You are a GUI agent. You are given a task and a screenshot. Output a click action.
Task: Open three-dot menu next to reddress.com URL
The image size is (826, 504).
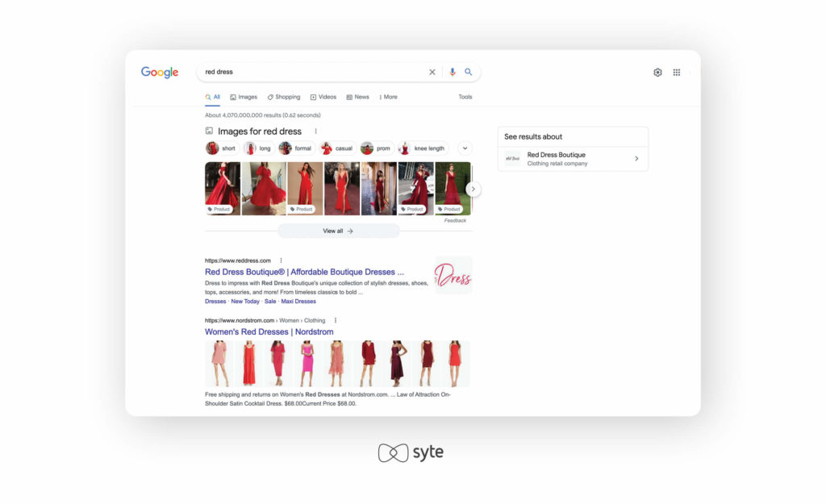(x=281, y=260)
